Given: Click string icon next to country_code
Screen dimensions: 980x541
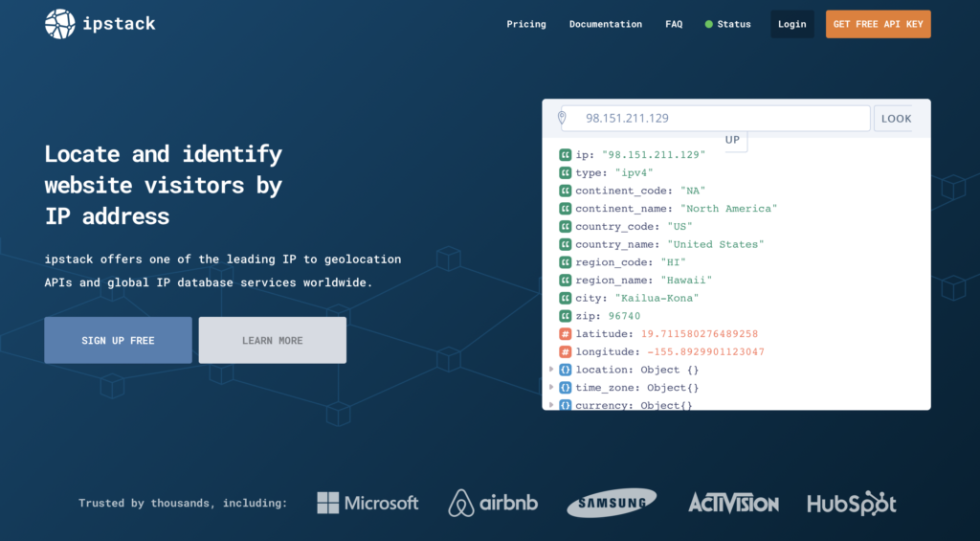Looking at the screenshot, I should click(x=565, y=226).
